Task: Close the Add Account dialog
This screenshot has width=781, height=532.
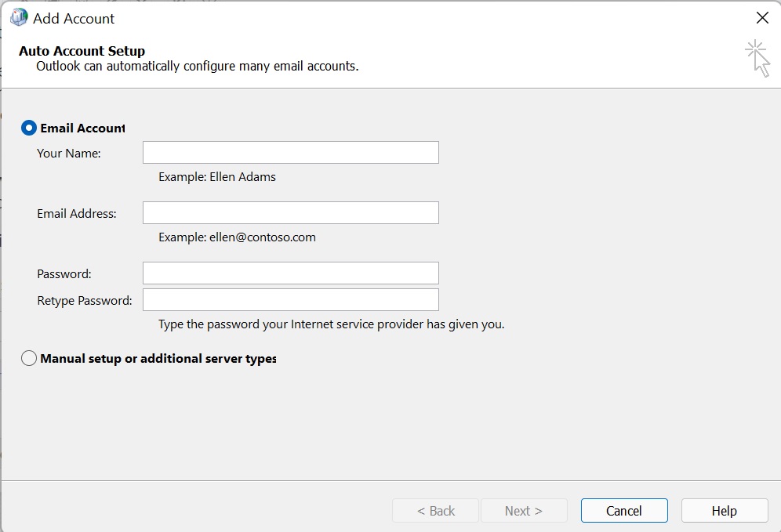Action: 761,18
